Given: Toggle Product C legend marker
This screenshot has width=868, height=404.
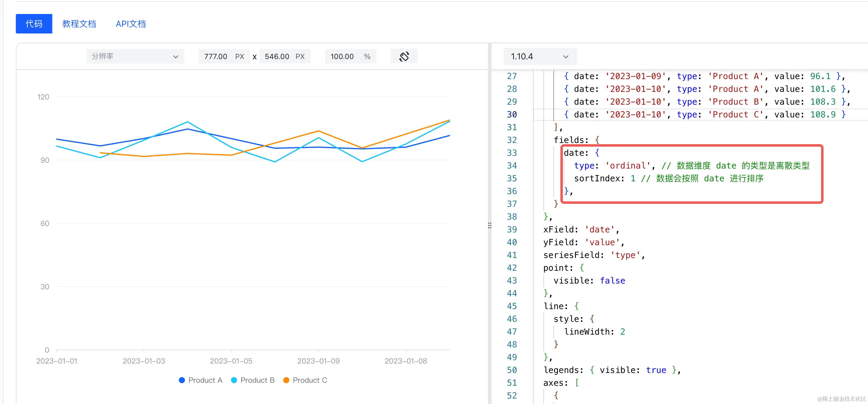Looking at the screenshot, I should 286,380.
